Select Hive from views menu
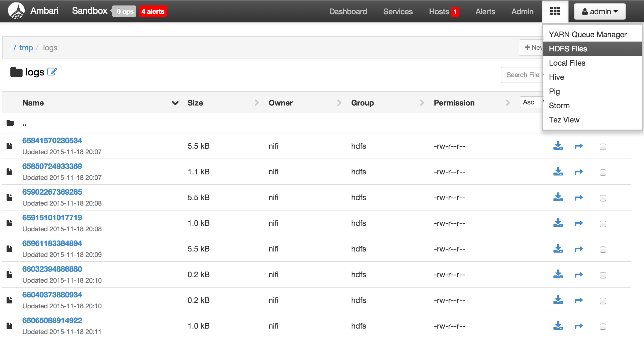 [556, 77]
